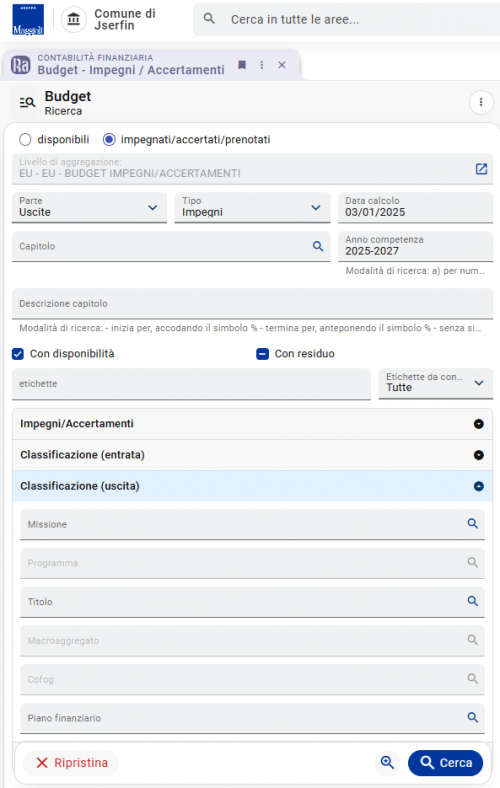Select the disponibili radio button
Image resolution: width=500 pixels, height=788 pixels.
coord(25,139)
